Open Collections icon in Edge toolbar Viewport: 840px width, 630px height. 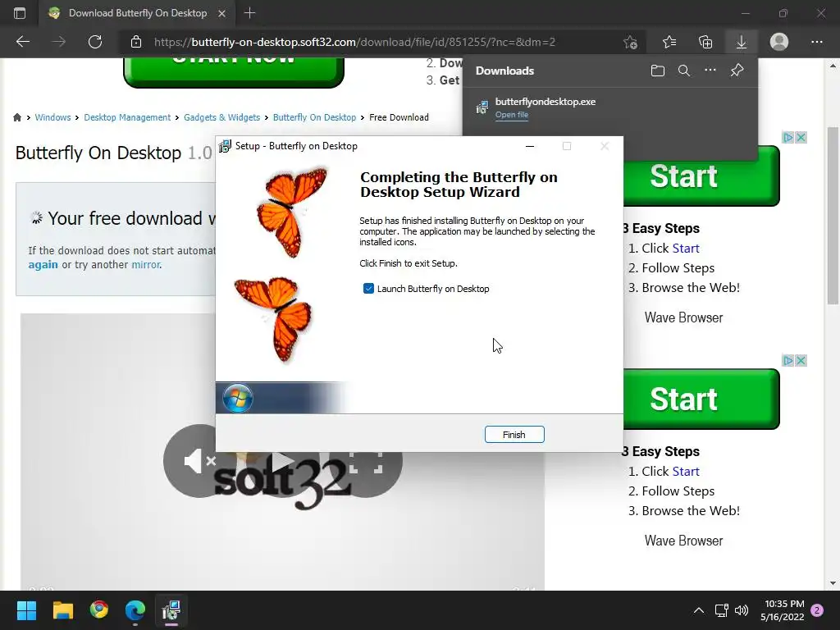pos(705,42)
